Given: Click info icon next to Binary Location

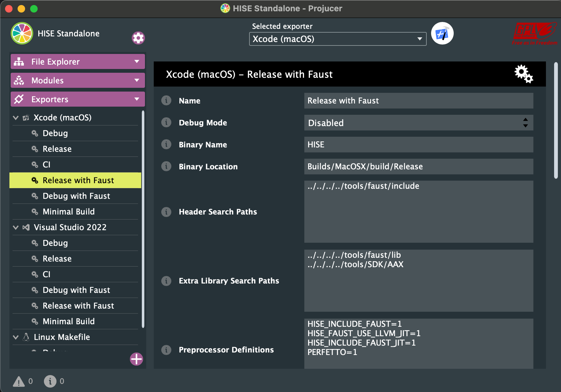Looking at the screenshot, I should click(166, 166).
